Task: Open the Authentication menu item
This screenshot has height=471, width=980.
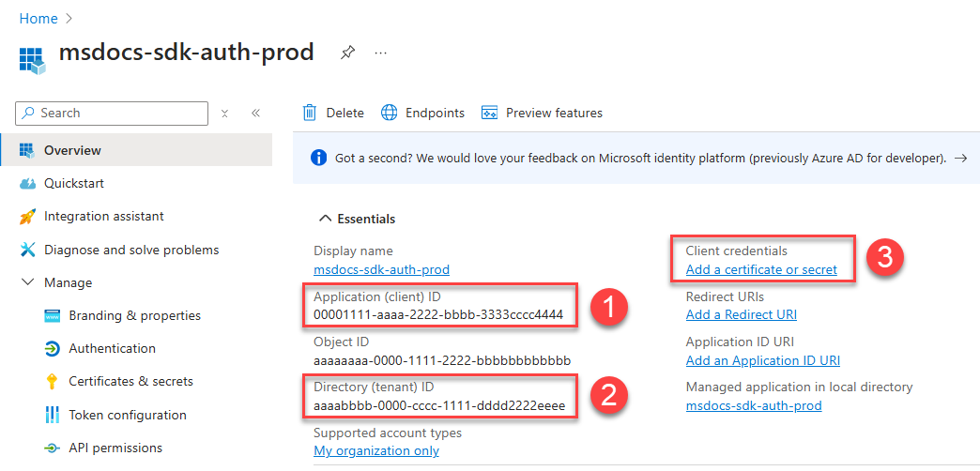Action: 113,348
